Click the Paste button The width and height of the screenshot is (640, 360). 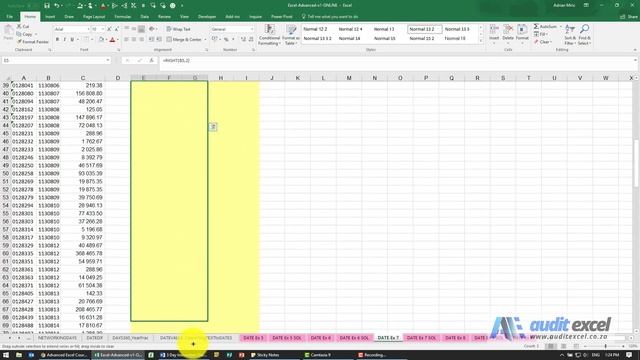pos(8,33)
